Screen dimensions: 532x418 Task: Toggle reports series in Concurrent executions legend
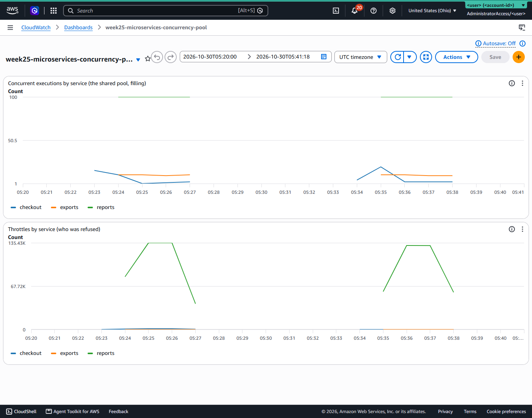pyautogui.click(x=101, y=207)
